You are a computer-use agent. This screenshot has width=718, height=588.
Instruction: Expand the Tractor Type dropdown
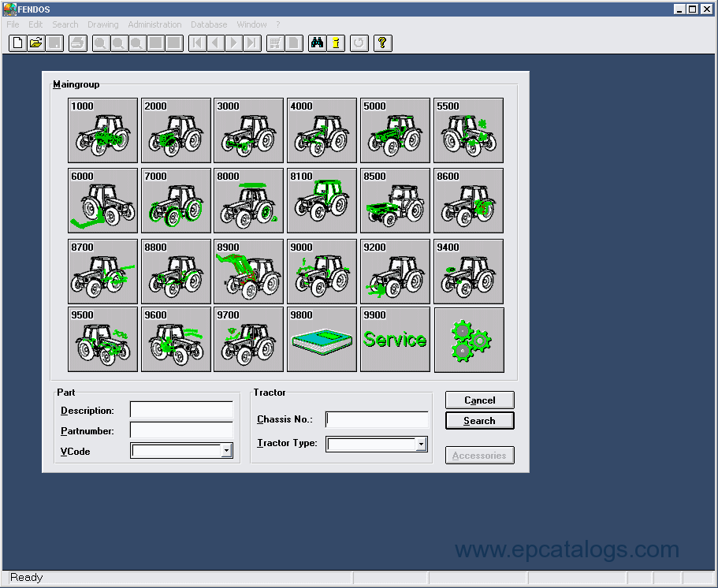tap(422, 444)
